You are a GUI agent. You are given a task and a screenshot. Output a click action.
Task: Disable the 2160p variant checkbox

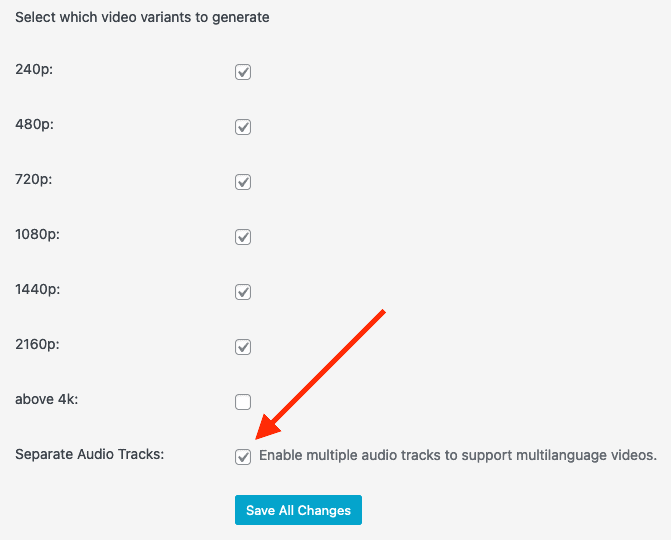[243, 347]
